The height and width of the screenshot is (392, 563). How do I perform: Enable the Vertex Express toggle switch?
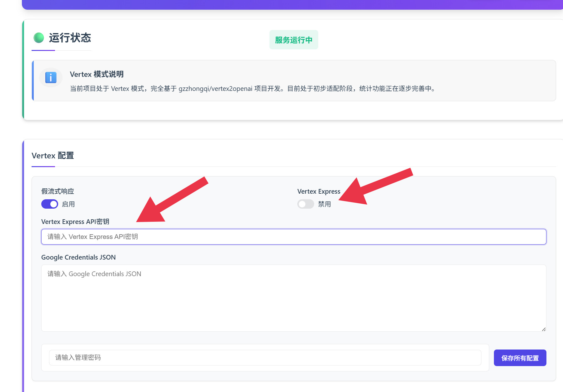(305, 204)
